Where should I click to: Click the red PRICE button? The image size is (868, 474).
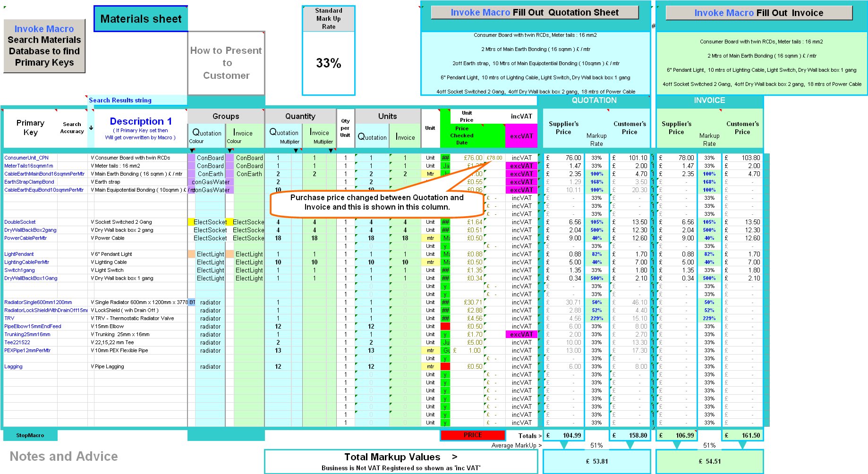pos(473,435)
